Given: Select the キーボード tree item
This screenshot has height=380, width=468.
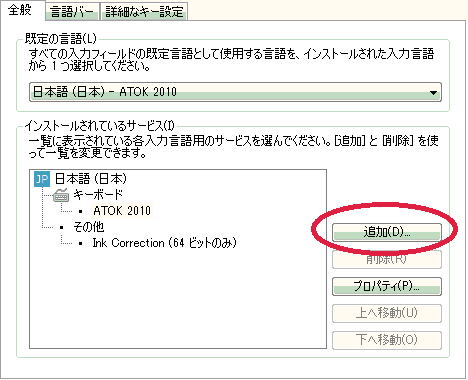Looking at the screenshot, I should click(x=98, y=195).
